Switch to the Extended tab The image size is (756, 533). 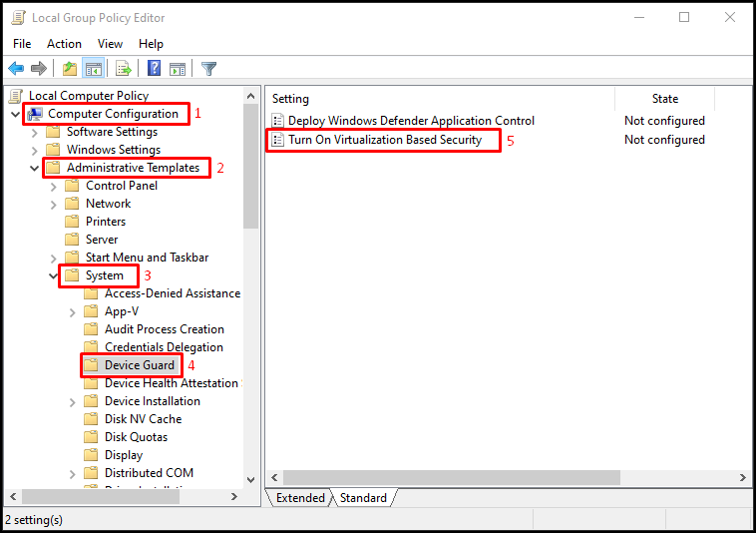(300, 498)
